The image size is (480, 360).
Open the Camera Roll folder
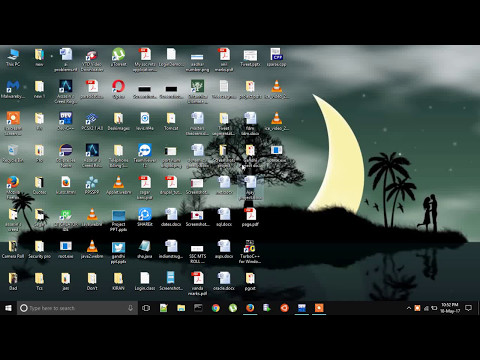tap(13, 249)
